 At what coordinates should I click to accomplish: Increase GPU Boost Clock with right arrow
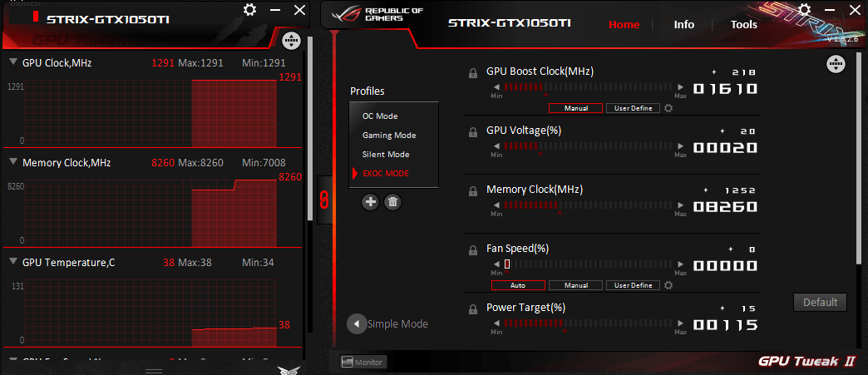680,87
